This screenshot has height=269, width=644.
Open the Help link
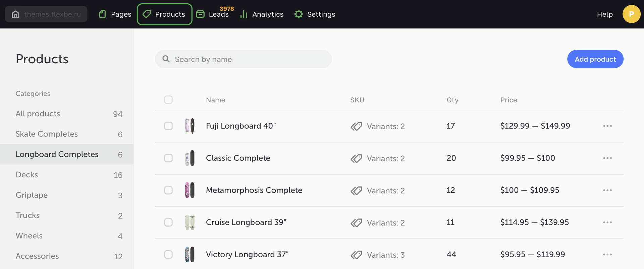tap(604, 14)
